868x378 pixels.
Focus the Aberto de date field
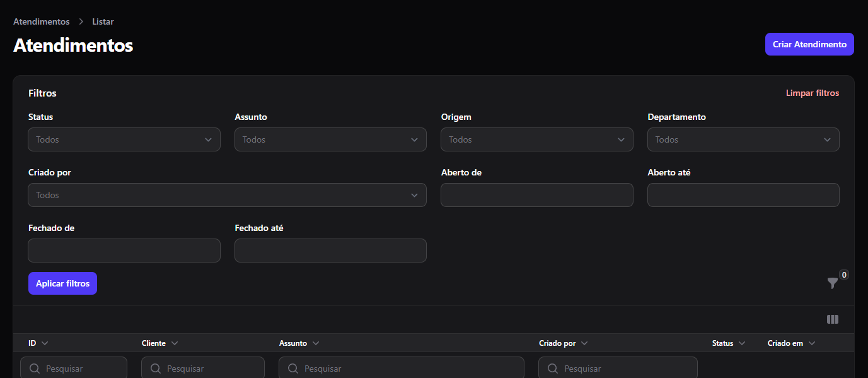coord(537,195)
